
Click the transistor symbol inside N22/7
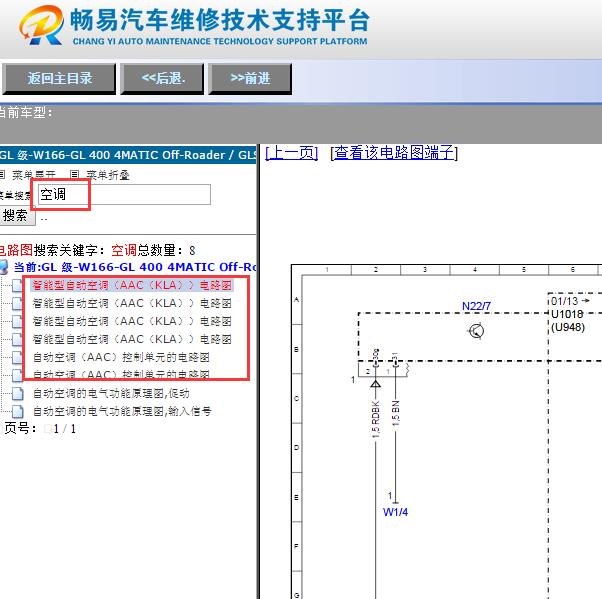tap(476, 331)
